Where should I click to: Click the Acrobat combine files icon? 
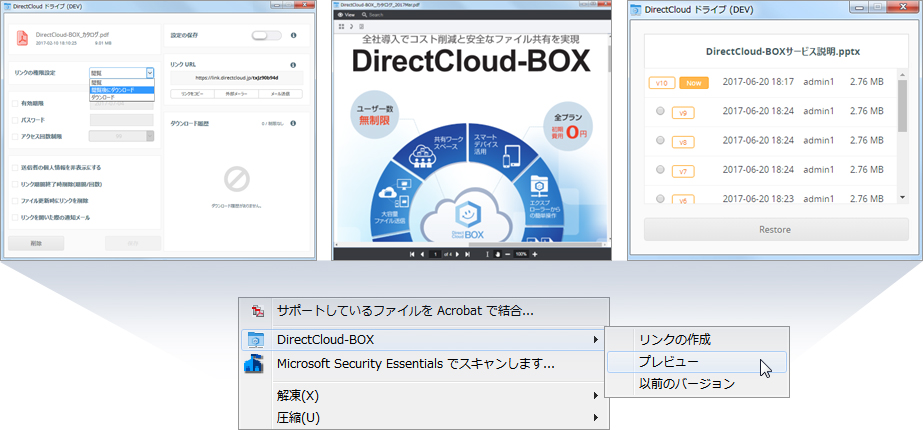coord(256,311)
